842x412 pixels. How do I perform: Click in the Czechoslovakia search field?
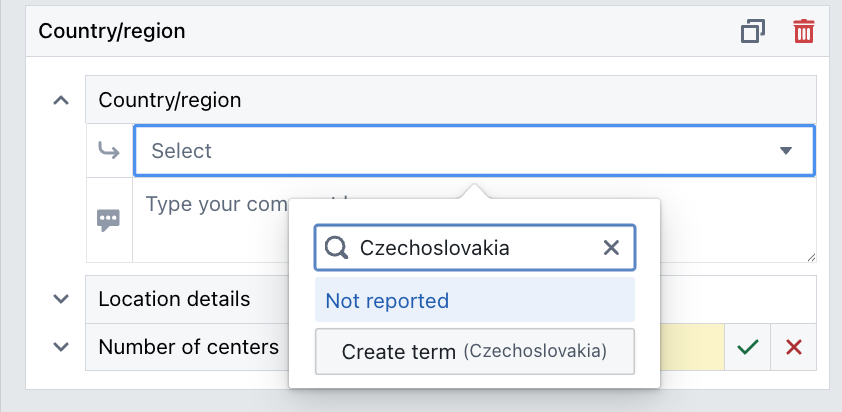[470, 248]
